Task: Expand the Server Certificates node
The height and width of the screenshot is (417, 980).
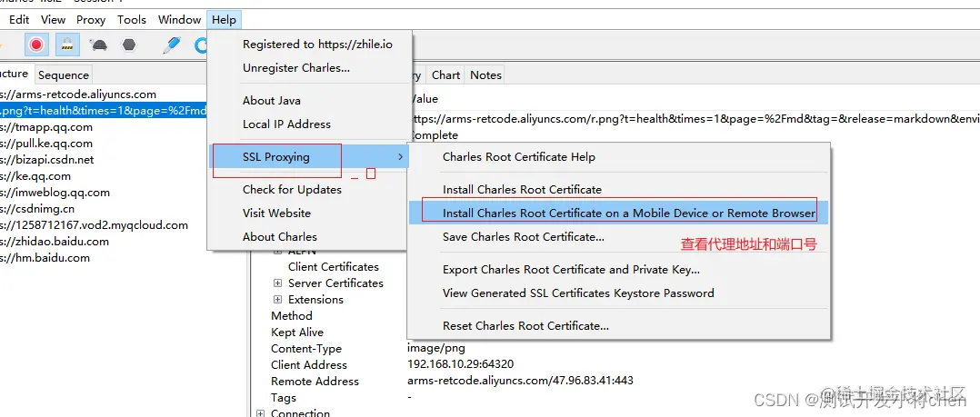Action: 278,283
